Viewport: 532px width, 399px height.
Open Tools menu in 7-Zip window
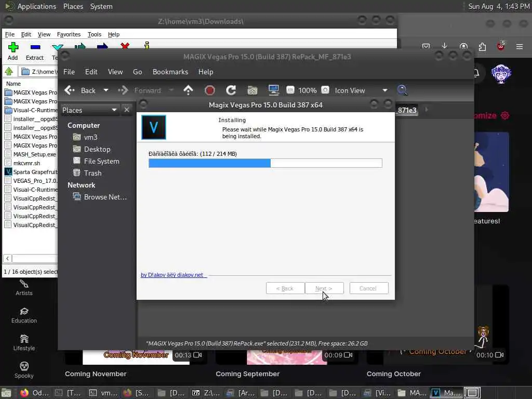pyautogui.click(x=95, y=34)
